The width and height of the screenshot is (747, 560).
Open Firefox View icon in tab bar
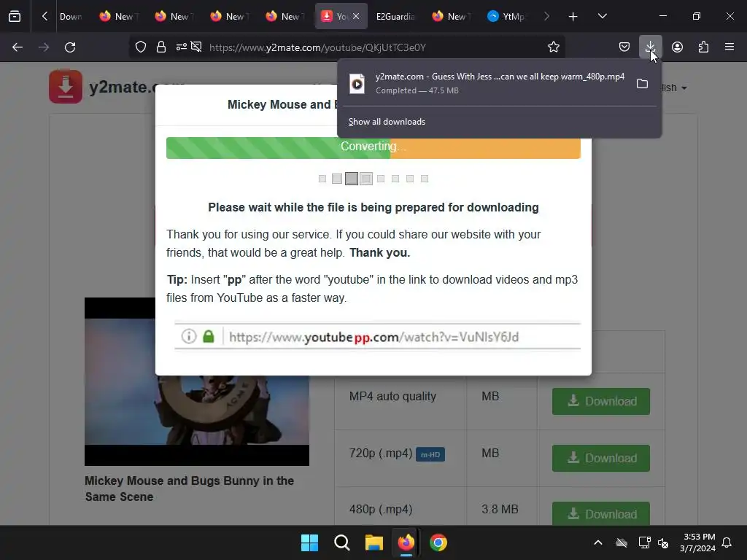[15, 16]
